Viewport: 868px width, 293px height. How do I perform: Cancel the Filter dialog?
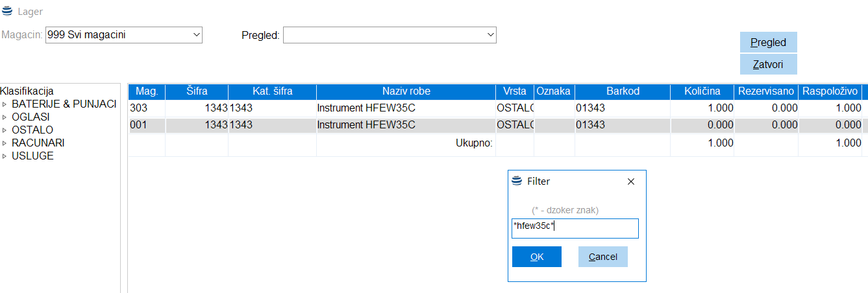point(602,257)
